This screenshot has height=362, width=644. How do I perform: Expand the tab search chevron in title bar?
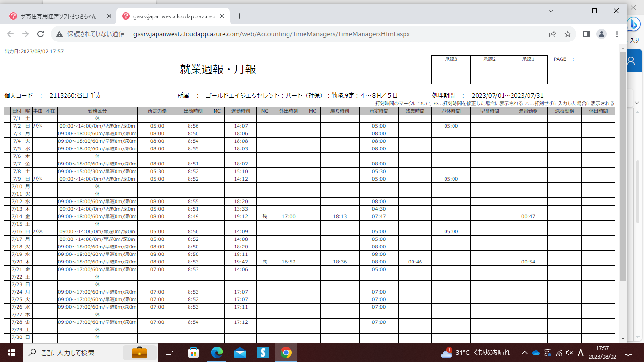[x=552, y=10]
